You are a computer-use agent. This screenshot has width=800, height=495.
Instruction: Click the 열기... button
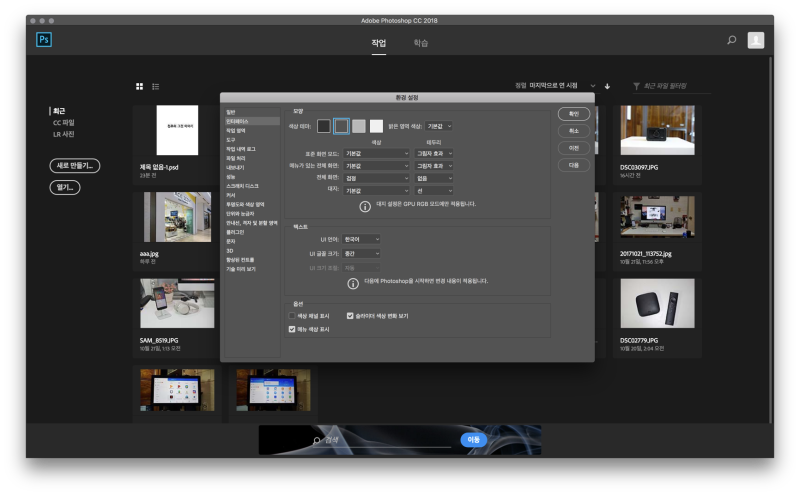pyautogui.click(x=65, y=187)
